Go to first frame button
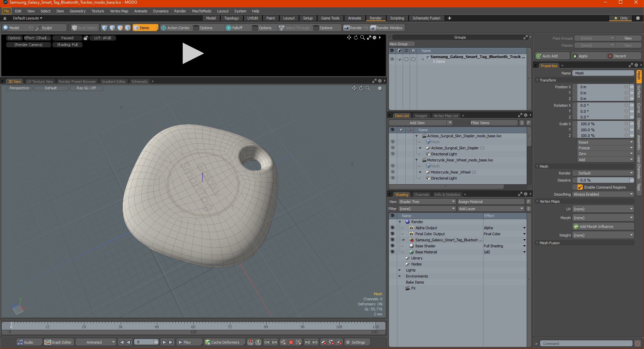Screen dimensions: 644x349 tap(121, 342)
